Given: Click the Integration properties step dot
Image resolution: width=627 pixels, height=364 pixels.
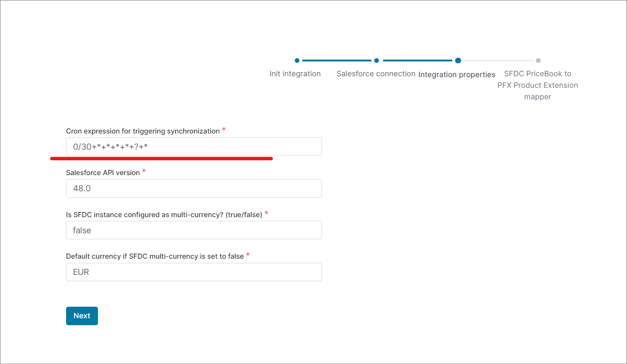Looking at the screenshot, I should 458,61.
